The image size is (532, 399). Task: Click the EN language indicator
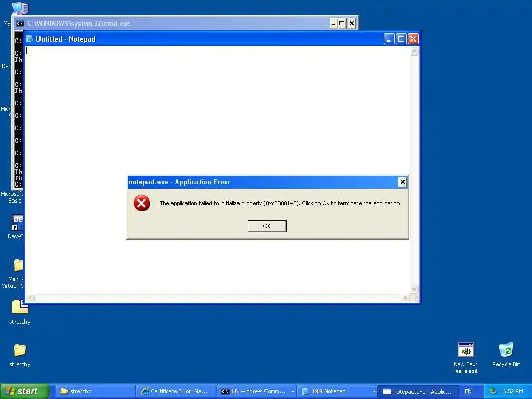click(x=468, y=391)
